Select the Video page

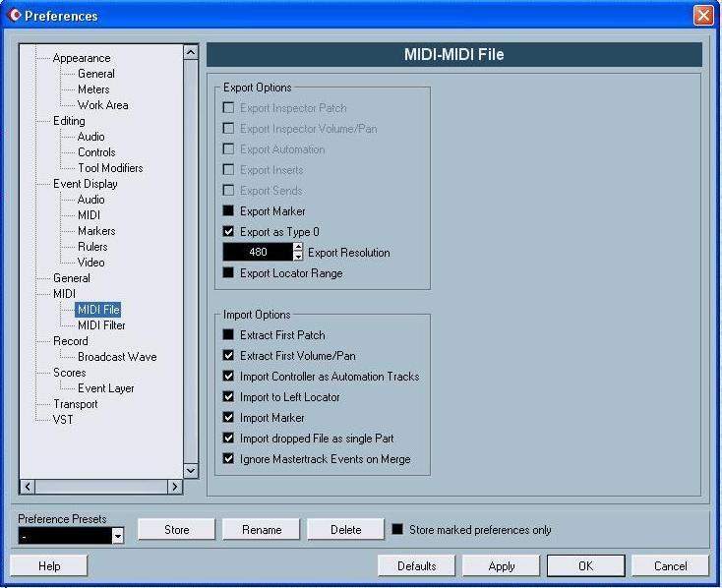click(91, 262)
